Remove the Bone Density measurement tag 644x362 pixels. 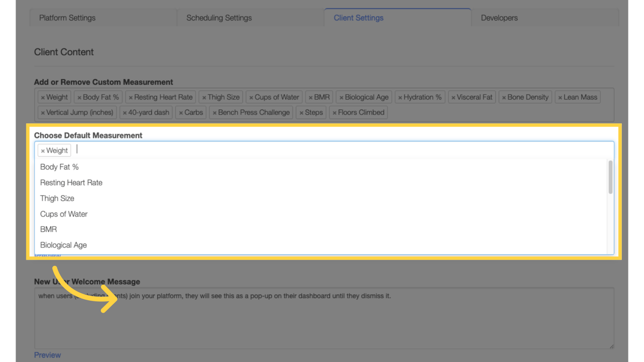(x=505, y=97)
